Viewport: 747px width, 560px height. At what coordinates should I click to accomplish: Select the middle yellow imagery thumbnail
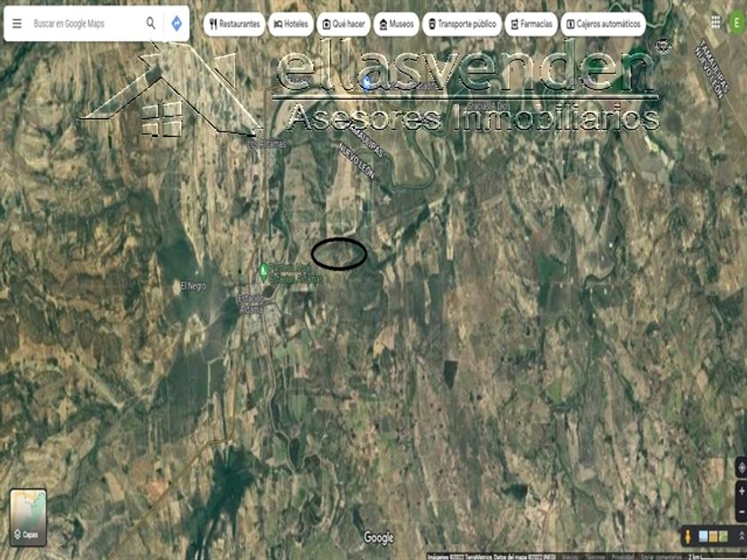713,536
